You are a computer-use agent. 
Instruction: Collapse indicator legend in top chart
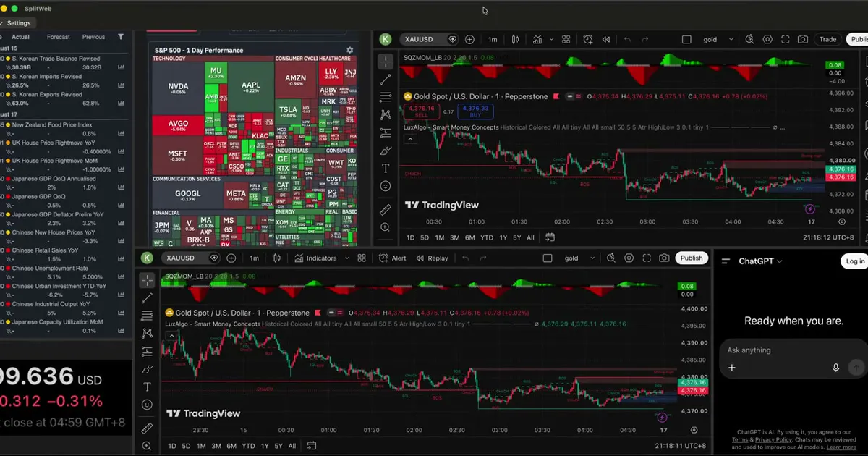(409, 138)
